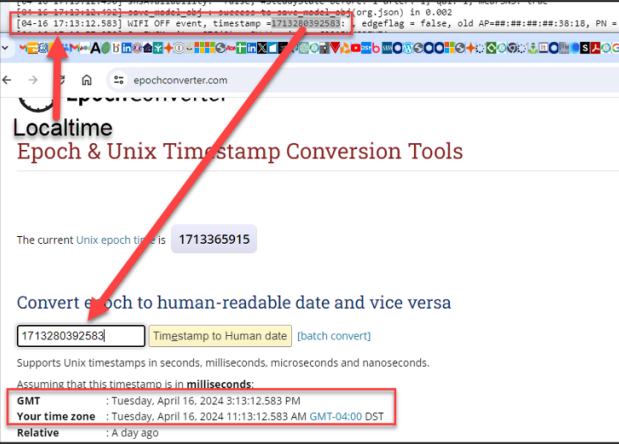The width and height of the screenshot is (619, 444).
Task: Open the 1Password keyhole bookmark icon
Action: (178, 48)
